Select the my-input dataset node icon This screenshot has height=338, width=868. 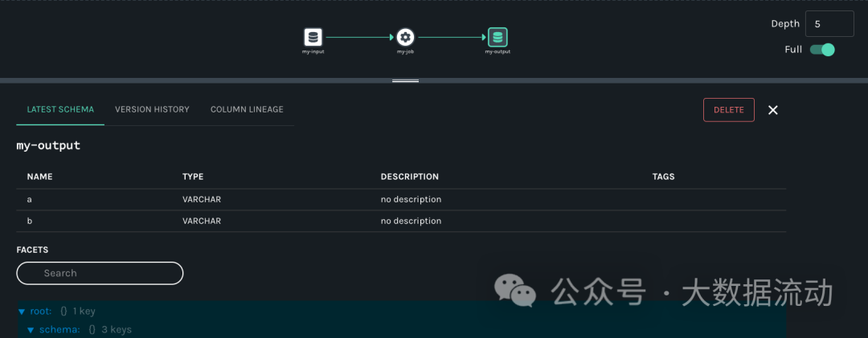point(313,38)
